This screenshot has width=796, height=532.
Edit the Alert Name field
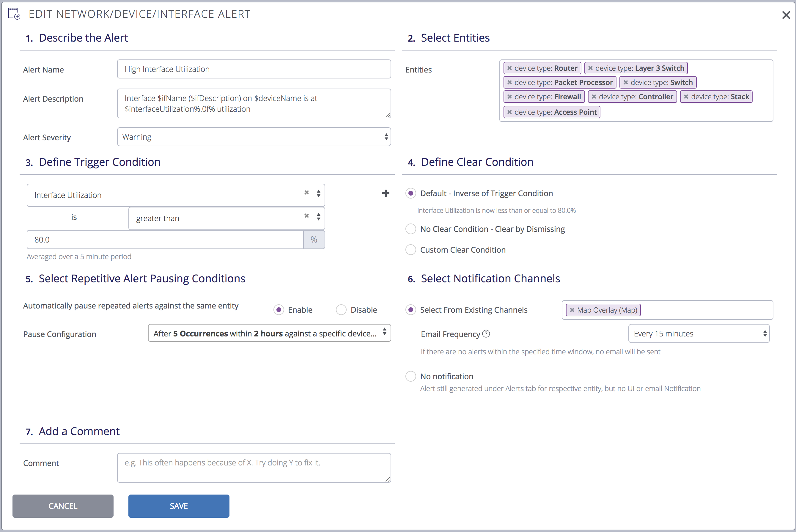[x=254, y=69]
